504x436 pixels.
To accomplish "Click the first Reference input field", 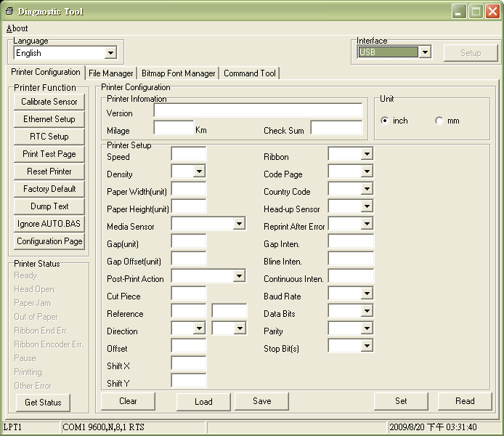I will 189,310.
